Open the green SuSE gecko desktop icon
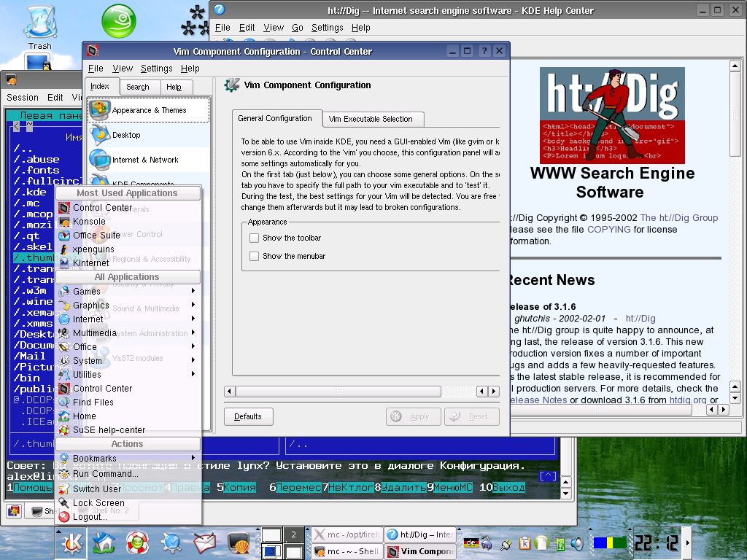The width and height of the screenshot is (747, 560). coord(119,21)
